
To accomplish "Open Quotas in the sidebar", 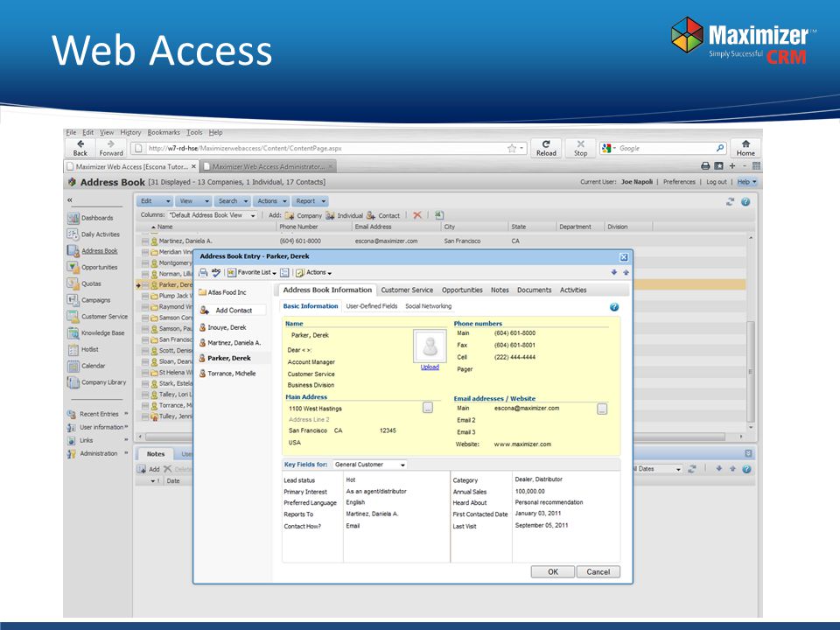I will click(84, 283).
